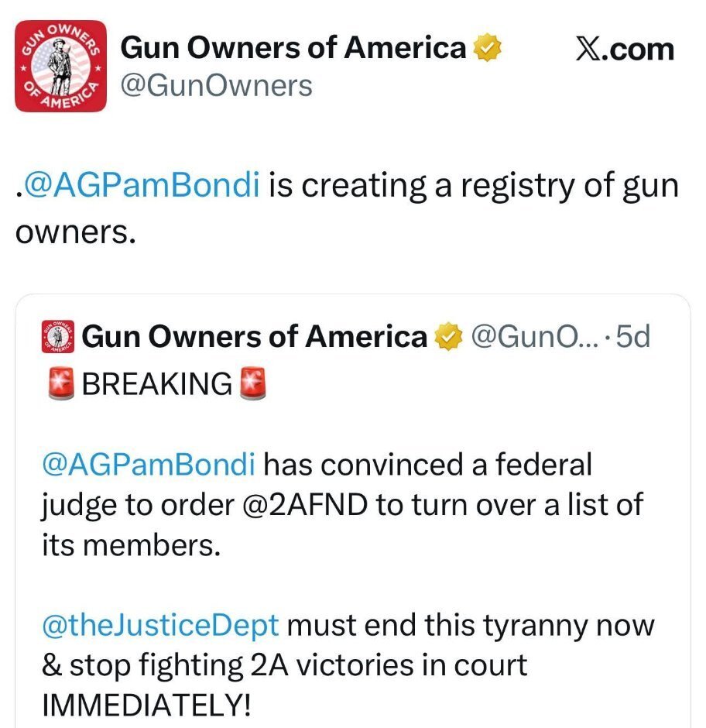
Task: Open the quoted post via "its members." text
Action: (131, 544)
